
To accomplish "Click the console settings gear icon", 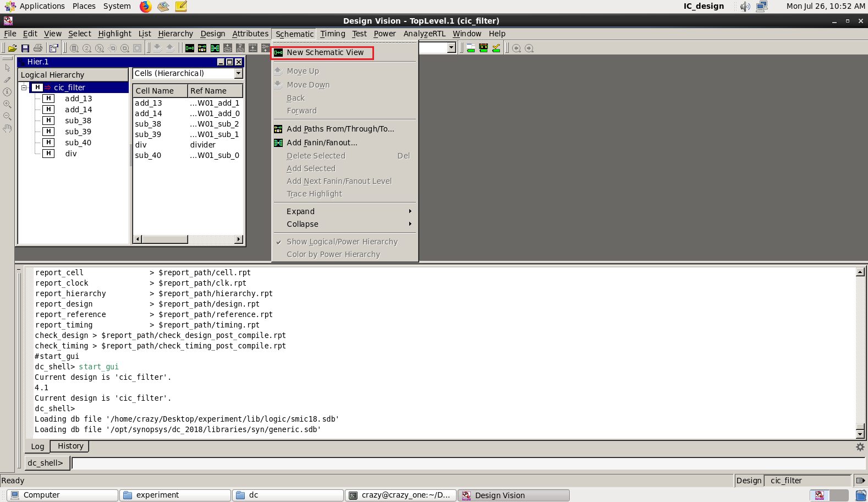I will click(x=860, y=447).
